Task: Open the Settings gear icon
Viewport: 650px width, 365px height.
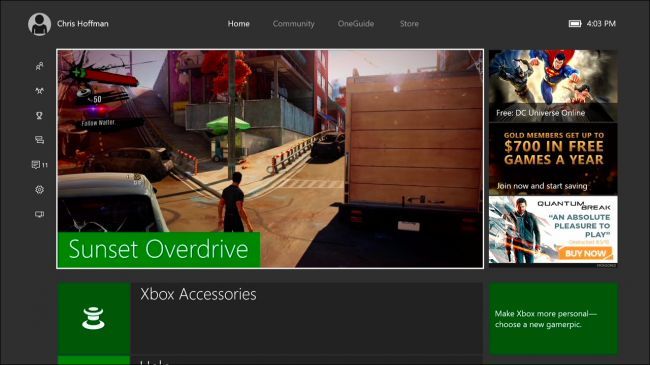Action: coord(39,190)
